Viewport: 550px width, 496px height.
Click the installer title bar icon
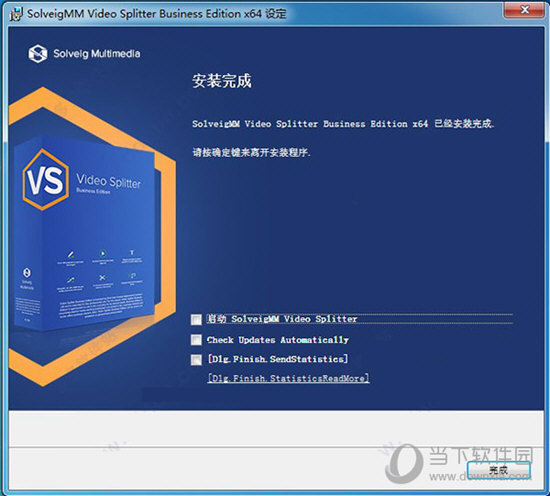tap(15, 14)
